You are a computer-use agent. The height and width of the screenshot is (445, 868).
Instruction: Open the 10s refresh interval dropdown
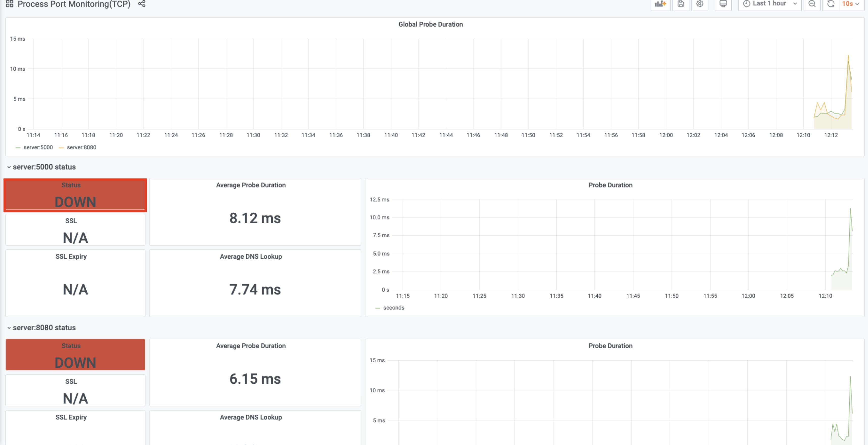[851, 4]
